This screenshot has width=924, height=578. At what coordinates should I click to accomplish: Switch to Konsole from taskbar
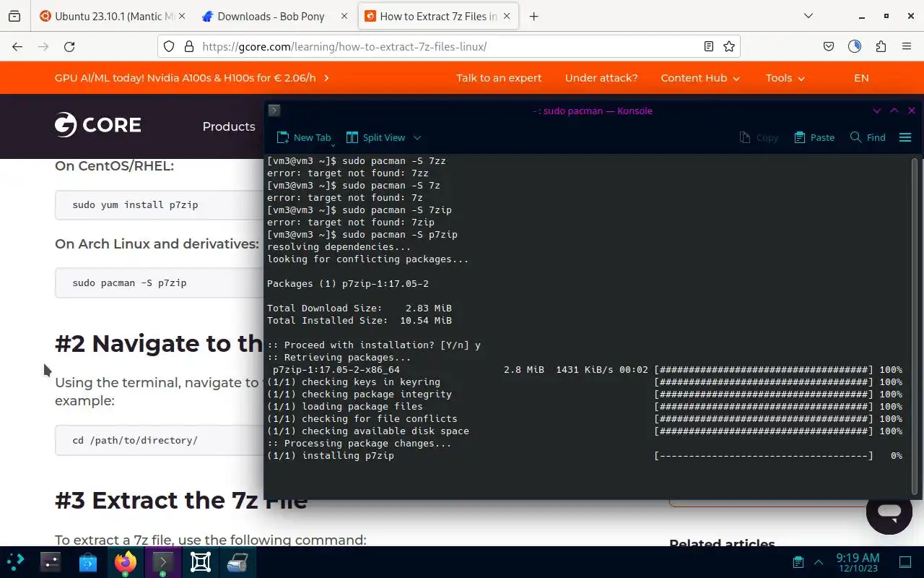[163, 561]
